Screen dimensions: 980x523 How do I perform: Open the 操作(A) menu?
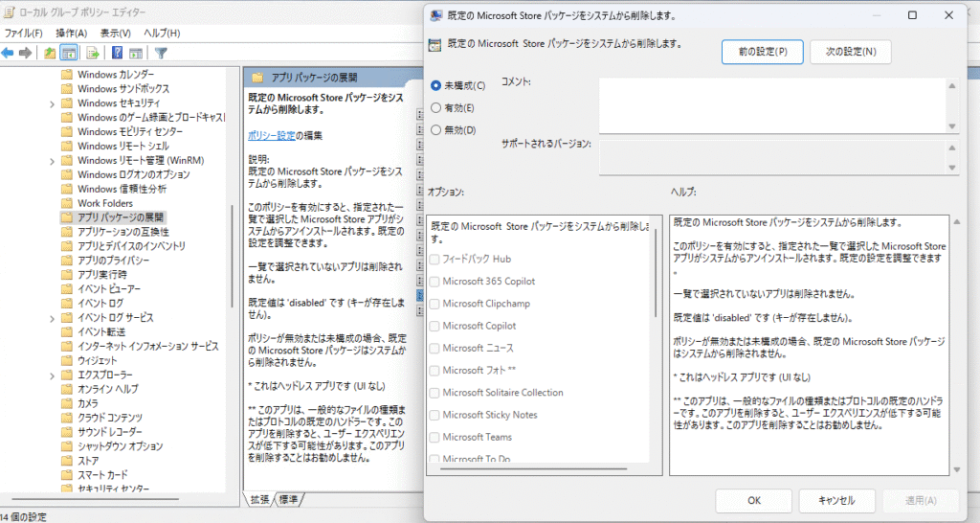[x=71, y=34]
